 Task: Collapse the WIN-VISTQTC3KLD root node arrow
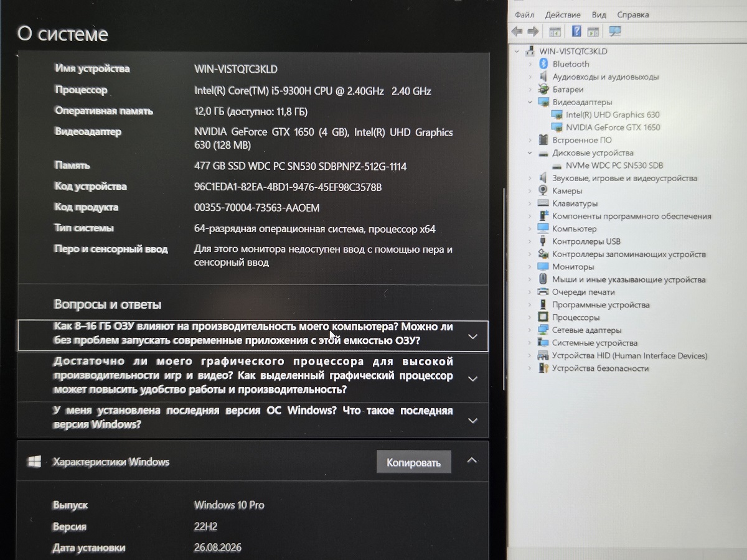point(517,51)
